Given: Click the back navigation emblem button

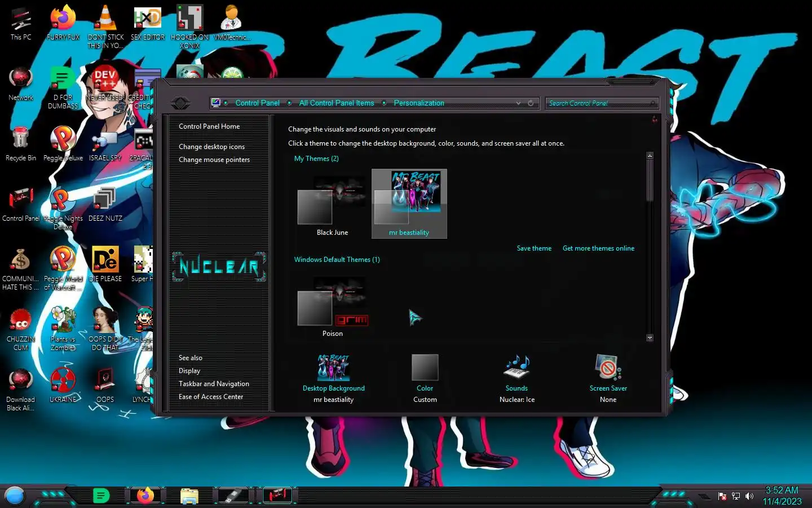Looking at the screenshot, I should tap(180, 103).
